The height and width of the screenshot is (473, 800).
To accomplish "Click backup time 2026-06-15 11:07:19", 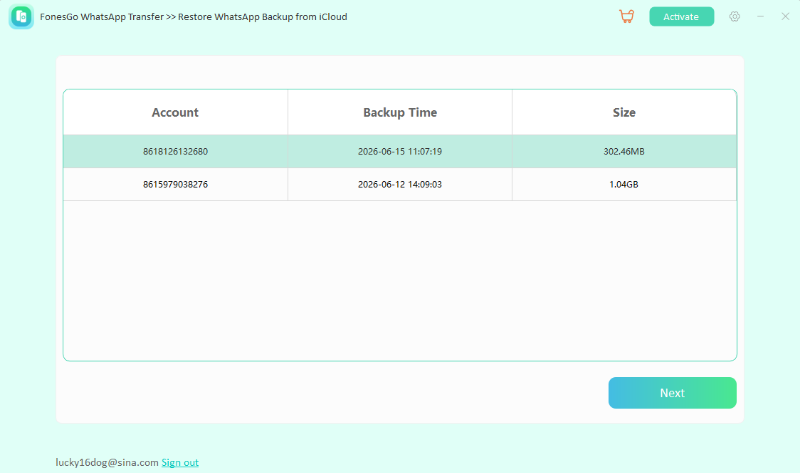I will 399,152.
